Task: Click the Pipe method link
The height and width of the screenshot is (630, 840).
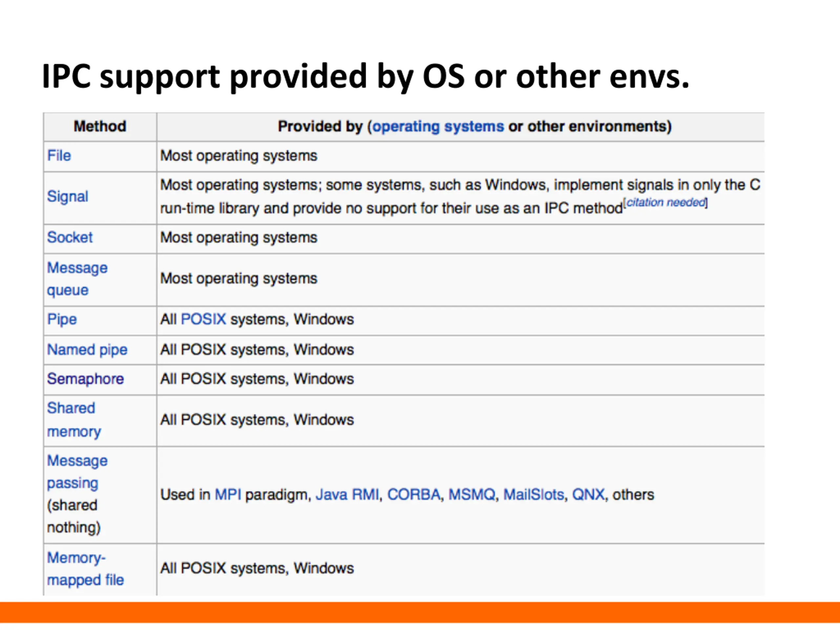Action: [62, 319]
